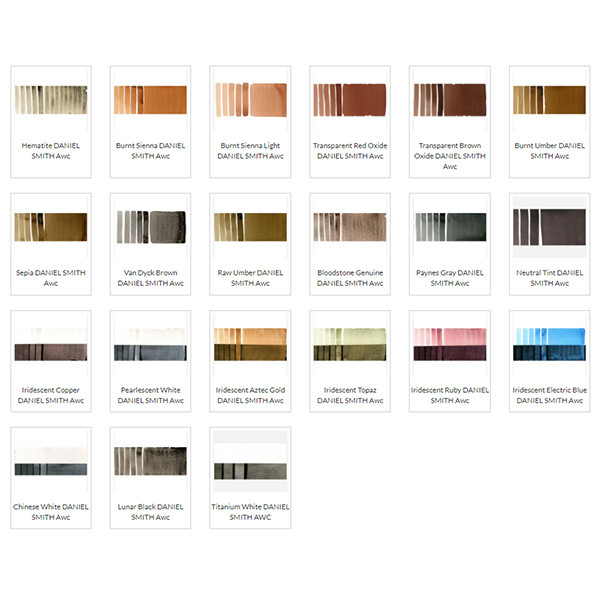
Task: Click the Transparent Red Oxide swatch
Action: coord(350,99)
